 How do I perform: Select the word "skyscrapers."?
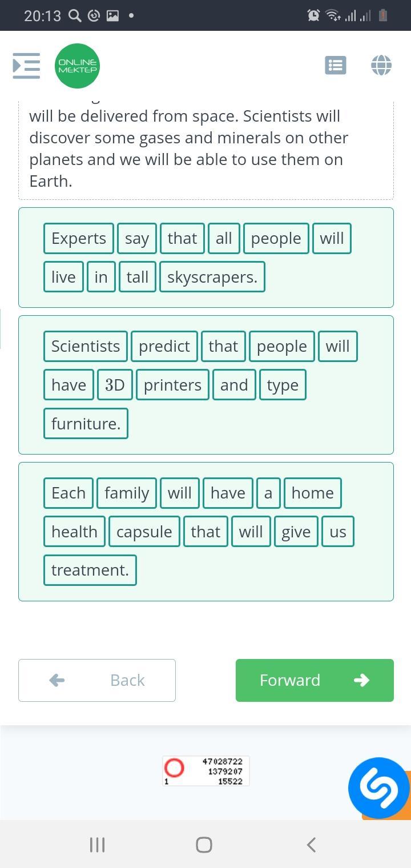(x=212, y=277)
